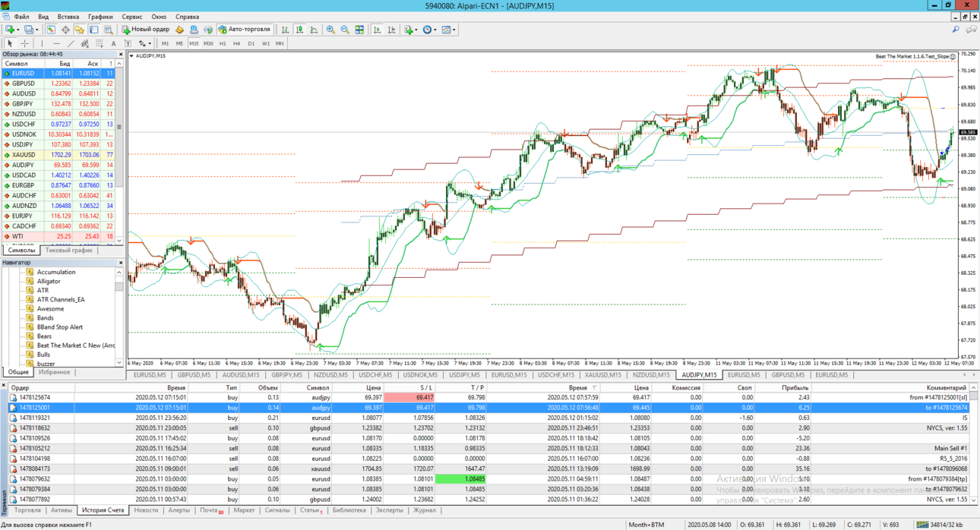Open the chat bubble icon at top right

click(971, 30)
